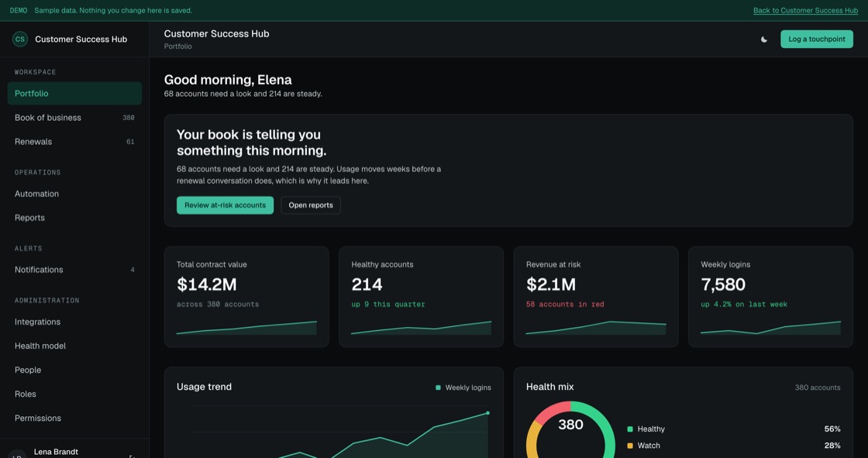Toggle dark mode with the moon icon
The height and width of the screenshot is (458, 868).
point(764,40)
